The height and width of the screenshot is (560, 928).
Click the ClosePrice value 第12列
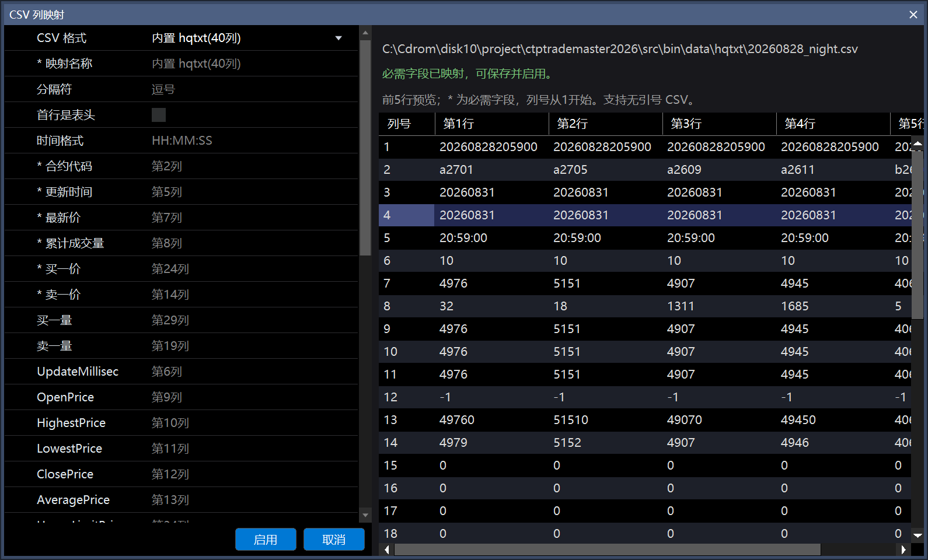coord(170,474)
